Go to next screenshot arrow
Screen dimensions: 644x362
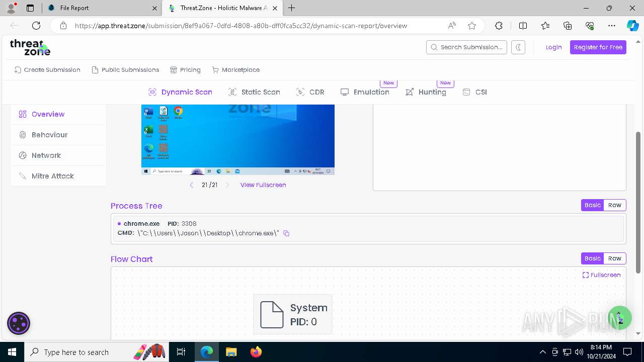pyautogui.click(x=227, y=185)
